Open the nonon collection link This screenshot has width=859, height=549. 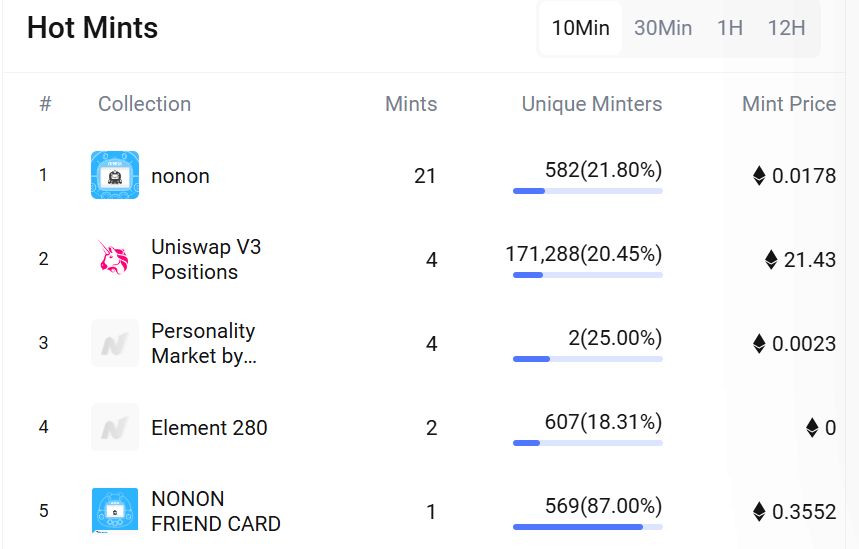pos(180,176)
